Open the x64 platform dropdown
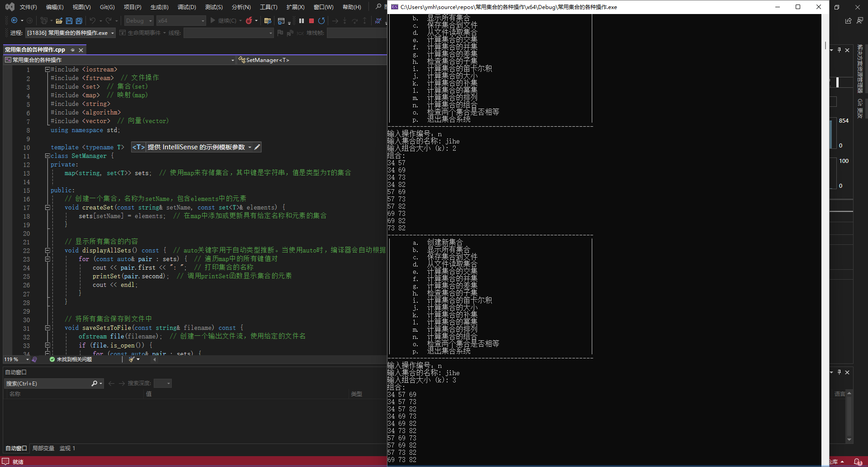868x467 pixels. coord(181,21)
